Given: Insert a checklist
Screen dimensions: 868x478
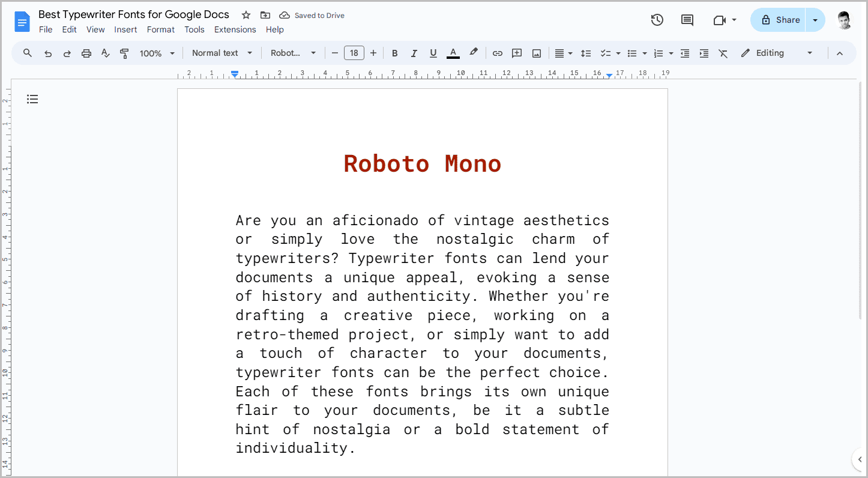Looking at the screenshot, I should click(606, 53).
